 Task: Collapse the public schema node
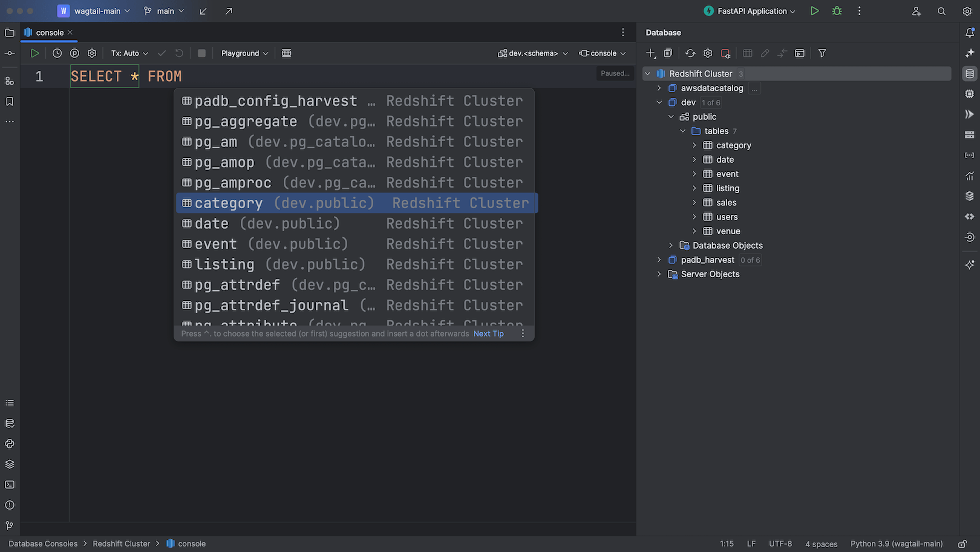pyautogui.click(x=671, y=116)
